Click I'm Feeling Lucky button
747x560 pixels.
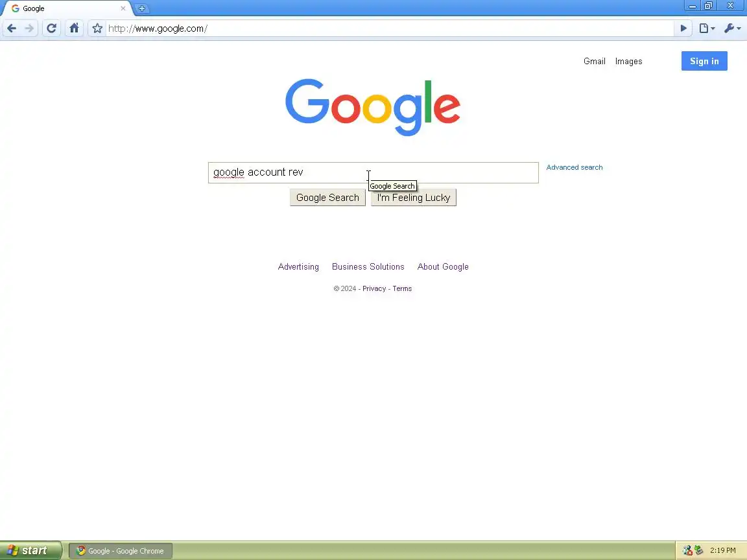coord(414,198)
